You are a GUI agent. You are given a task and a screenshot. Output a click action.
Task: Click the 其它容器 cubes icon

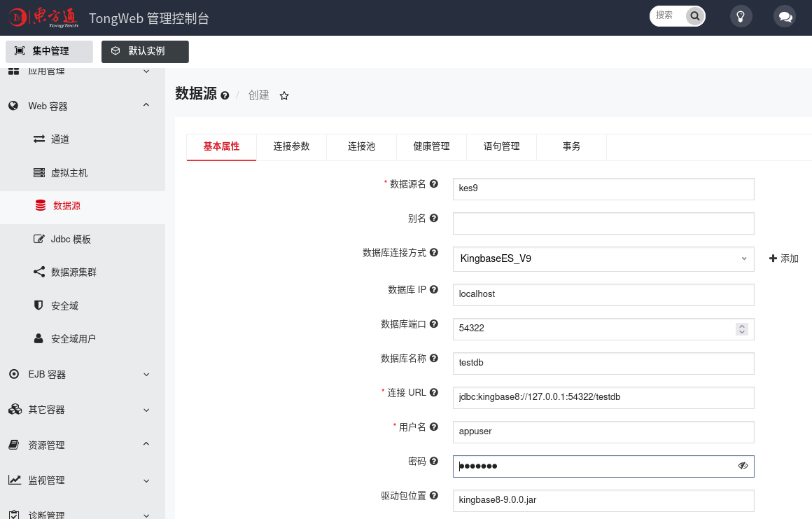[x=15, y=409]
